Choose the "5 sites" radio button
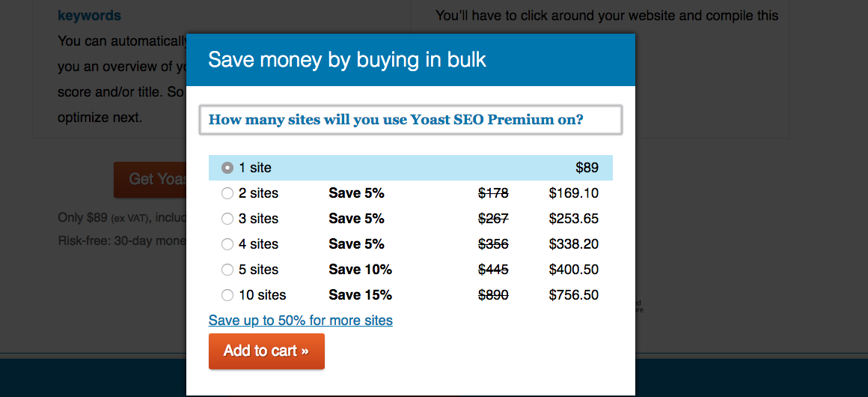The width and height of the screenshot is (868, 397). pyautogui.click(x=227, y=270)
